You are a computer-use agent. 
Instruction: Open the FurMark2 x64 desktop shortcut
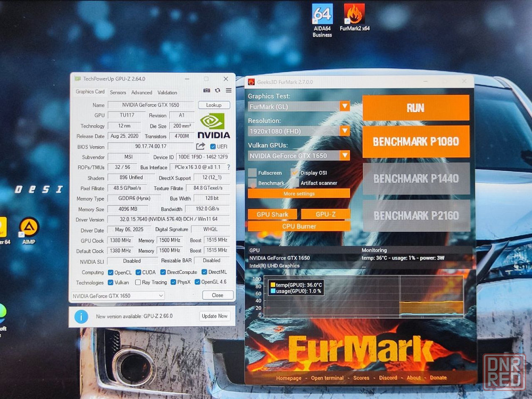[354, 17]
